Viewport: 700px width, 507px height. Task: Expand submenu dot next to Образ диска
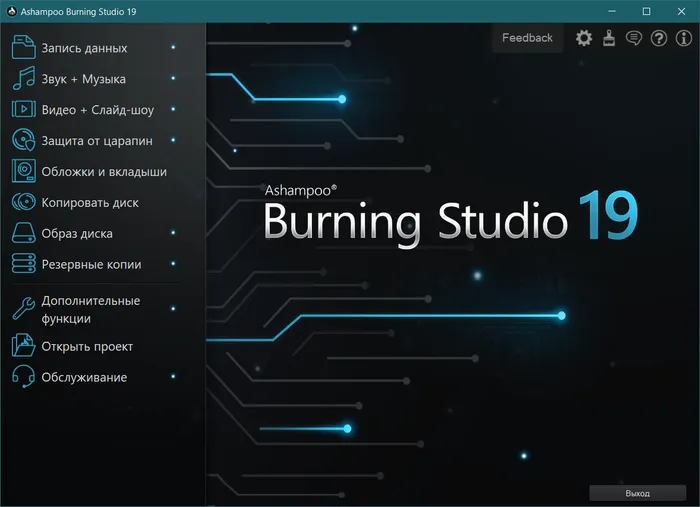[x=173, y=233]
